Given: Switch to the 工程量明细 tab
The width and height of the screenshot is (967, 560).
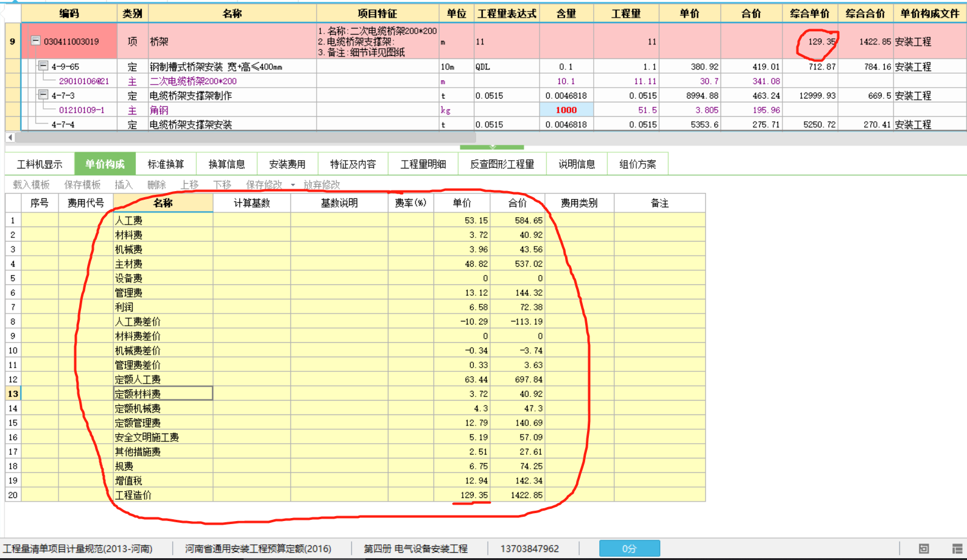Looking at the screenshot, I should [423, 164].
